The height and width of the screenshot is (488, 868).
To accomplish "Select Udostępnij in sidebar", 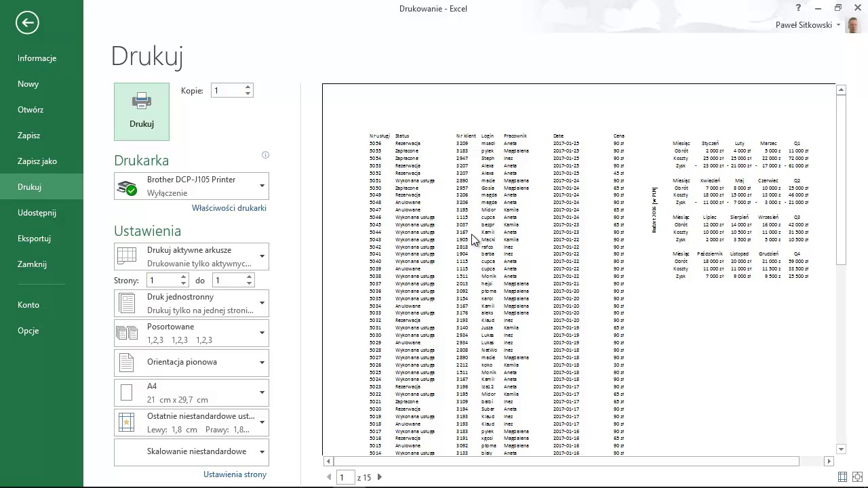I will coord(41,213).
